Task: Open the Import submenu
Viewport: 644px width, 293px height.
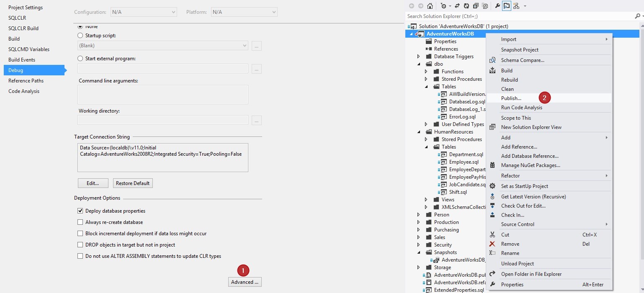Action: (x=549, y=39)
